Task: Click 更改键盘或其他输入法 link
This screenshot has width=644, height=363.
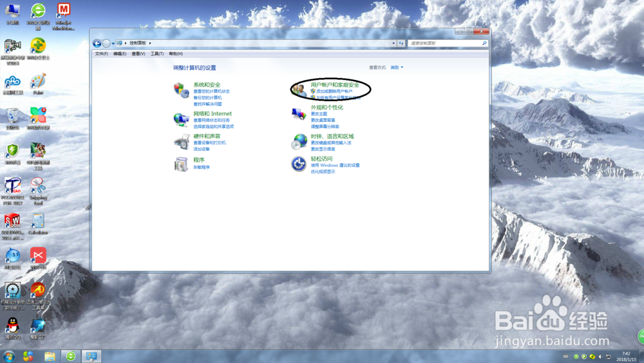Action: pyautogui.click(x=331, y=142)
